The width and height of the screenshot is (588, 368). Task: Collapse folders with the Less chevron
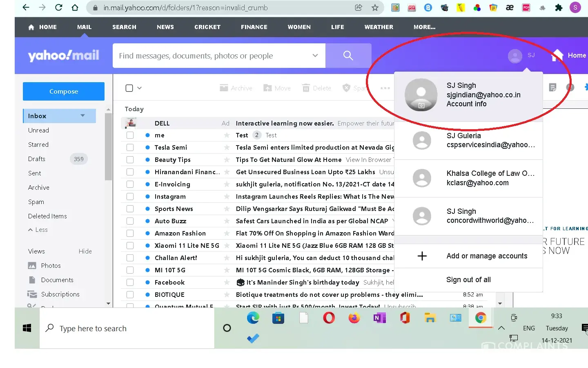31,230
